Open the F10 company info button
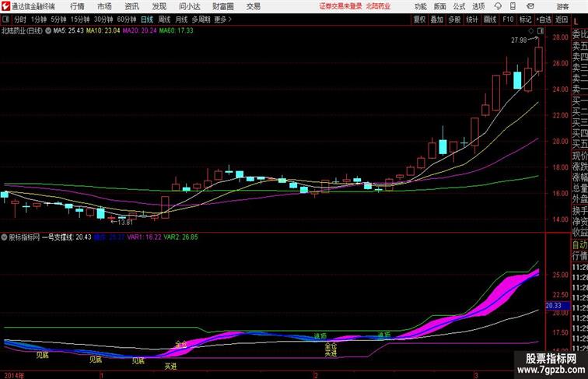 pos(508,19)
